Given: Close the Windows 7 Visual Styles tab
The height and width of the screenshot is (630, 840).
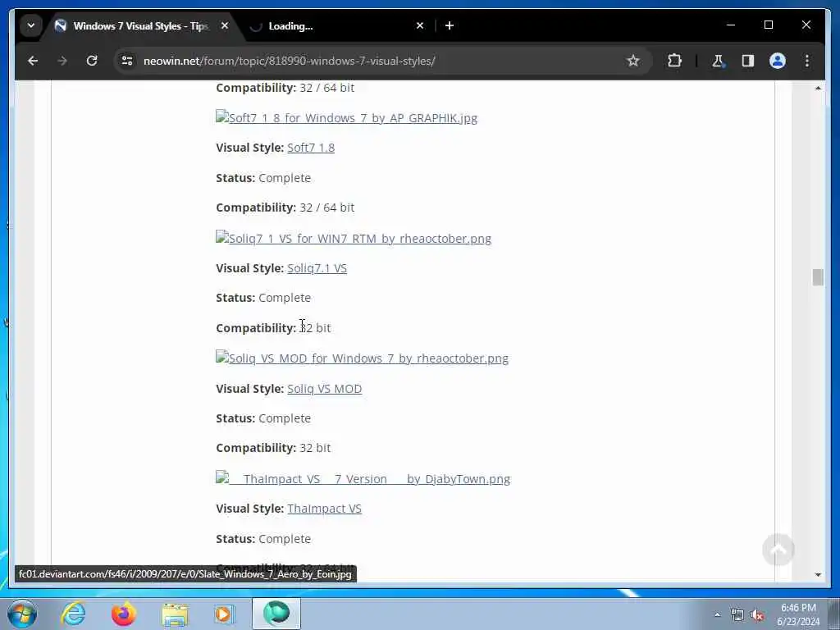Looking at the screenshot, I should coord(225,25).
